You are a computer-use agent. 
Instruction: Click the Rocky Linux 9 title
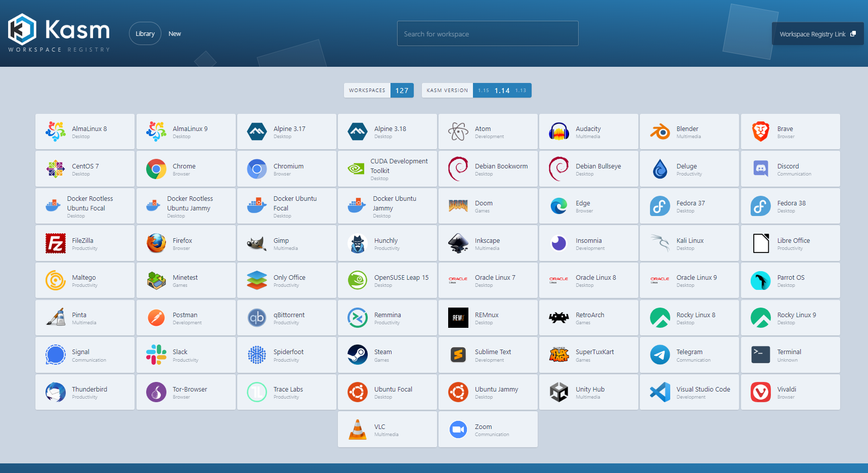tap(797, 315)
